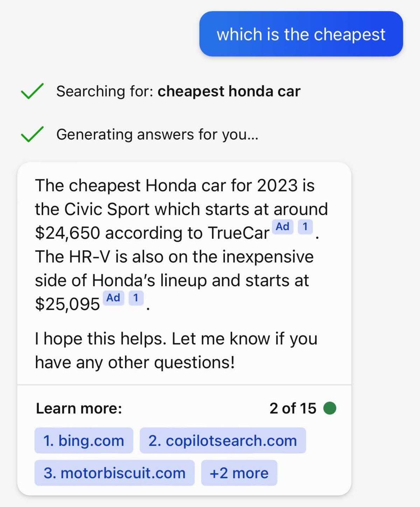Tap the "which is the cheapest" message bubble
420x507 pixels.
click(301, 34)
